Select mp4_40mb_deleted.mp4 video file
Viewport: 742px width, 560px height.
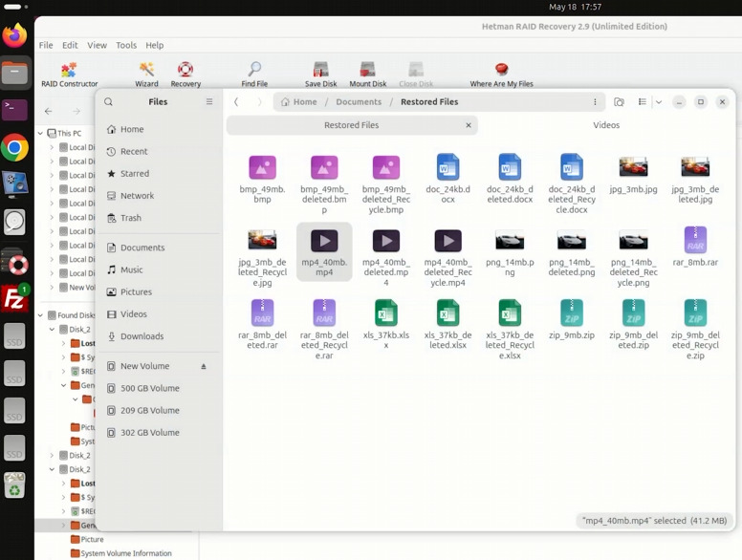[386, 257]
